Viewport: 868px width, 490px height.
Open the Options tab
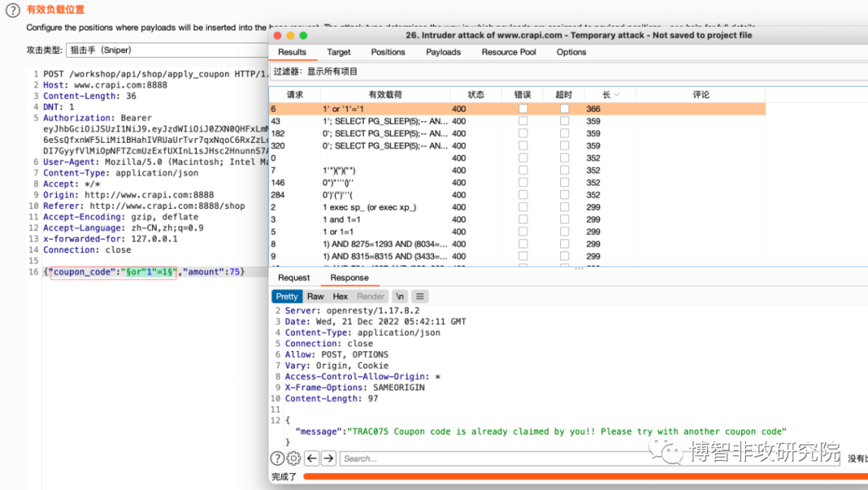tap(571, 52)
